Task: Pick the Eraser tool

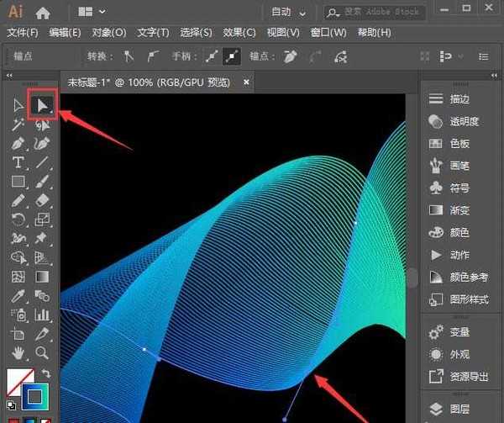Action: coord(42,200)
